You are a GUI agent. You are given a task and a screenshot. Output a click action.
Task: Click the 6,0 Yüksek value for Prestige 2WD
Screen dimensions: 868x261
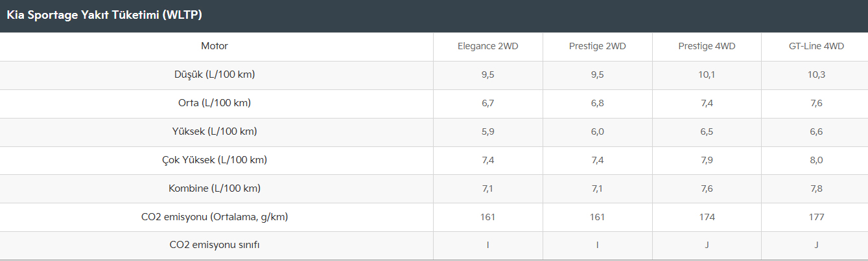[597, 131]
